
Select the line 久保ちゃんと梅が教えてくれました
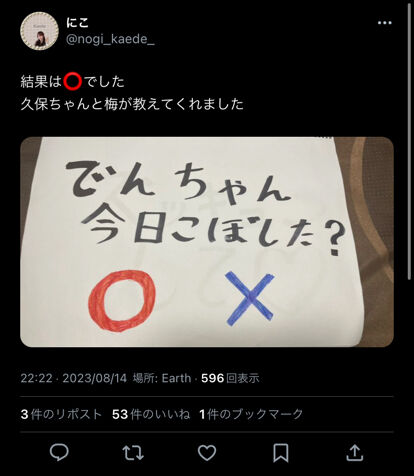coord(132,104)
